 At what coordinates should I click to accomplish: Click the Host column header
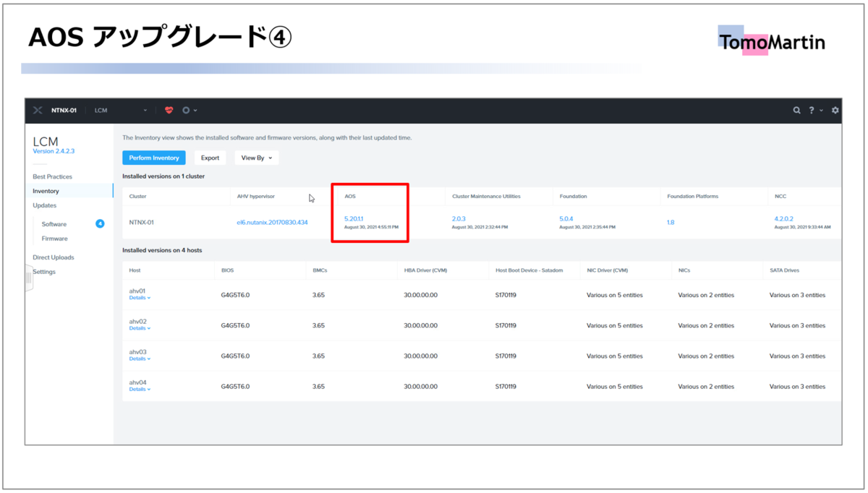click(135, 270)
